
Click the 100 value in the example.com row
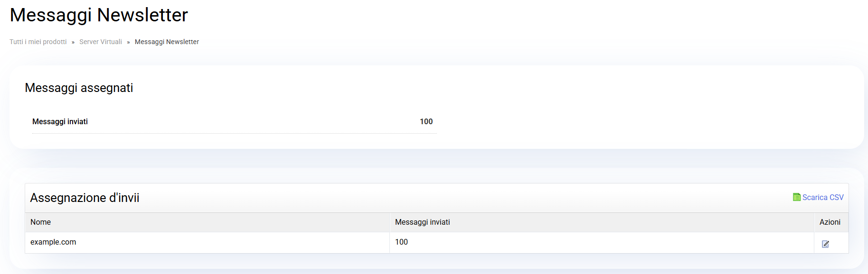[x=401, y=242]
